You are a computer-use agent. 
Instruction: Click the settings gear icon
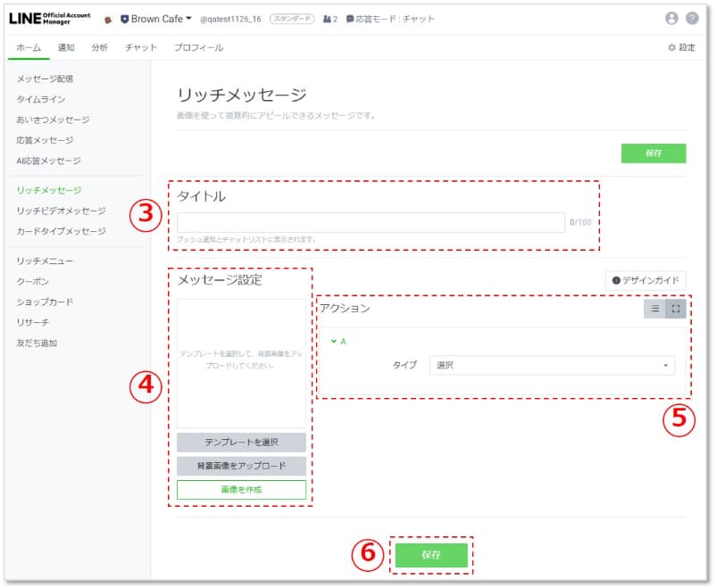pyautogui.click(x=671, y=47)
